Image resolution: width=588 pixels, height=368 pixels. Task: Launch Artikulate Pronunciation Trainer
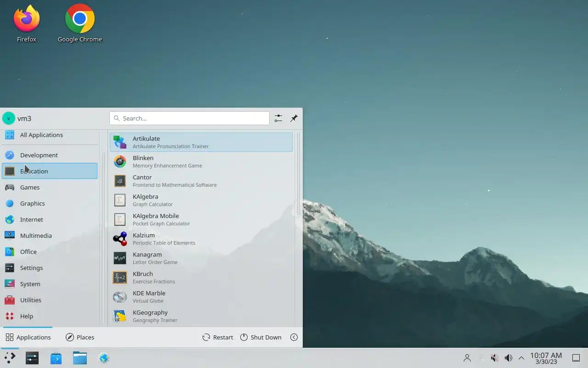click(x=201, y=142)
